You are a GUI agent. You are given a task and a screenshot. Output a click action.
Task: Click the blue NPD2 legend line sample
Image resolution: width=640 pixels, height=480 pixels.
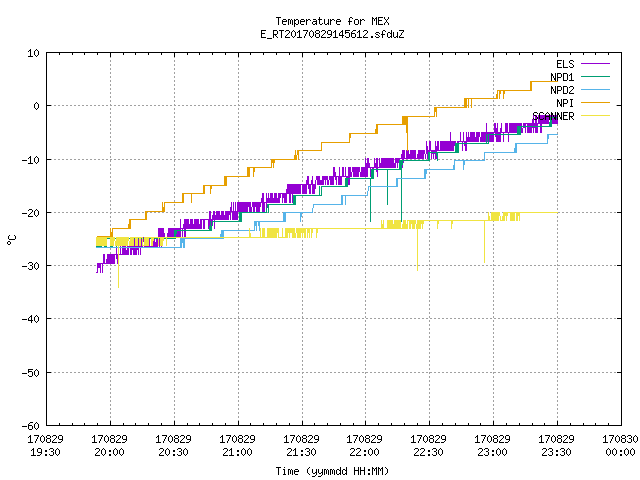(x=596, y=89)
